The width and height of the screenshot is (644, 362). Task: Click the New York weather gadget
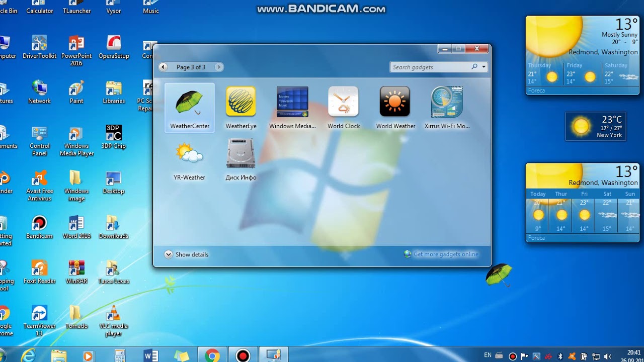pos(596,126)
